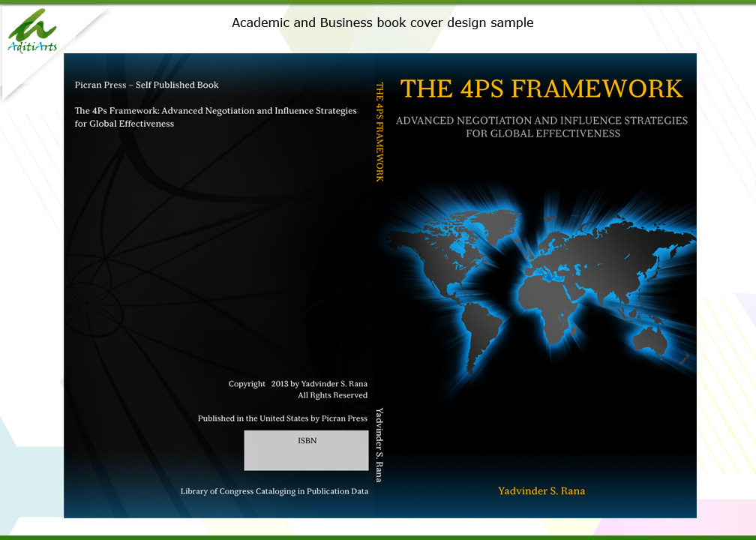Image resolution: width=756 pixels, height=540 pixels.
Task: Click 'Library of Congress Cataloging in Publication Data'
Action: tap(274, 491)
